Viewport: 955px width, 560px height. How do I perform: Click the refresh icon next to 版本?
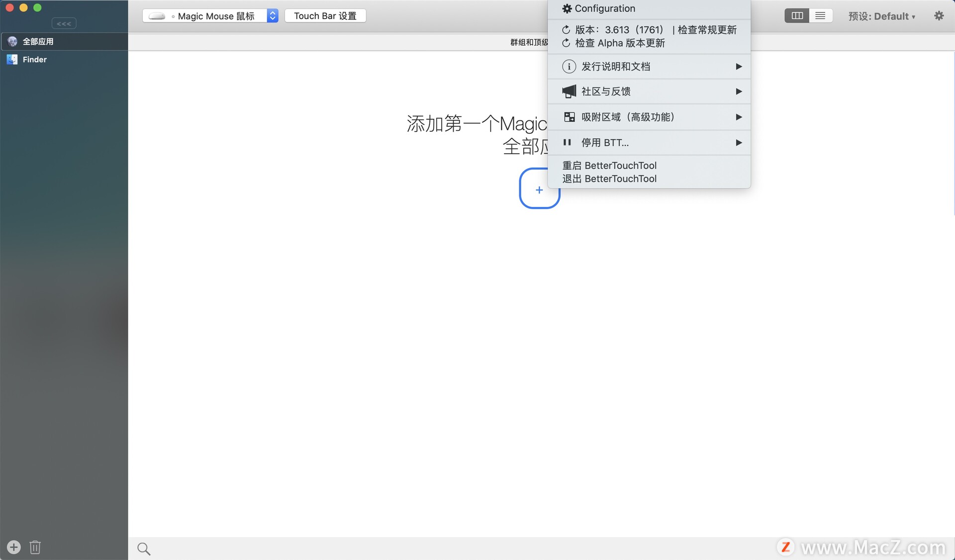566,30
